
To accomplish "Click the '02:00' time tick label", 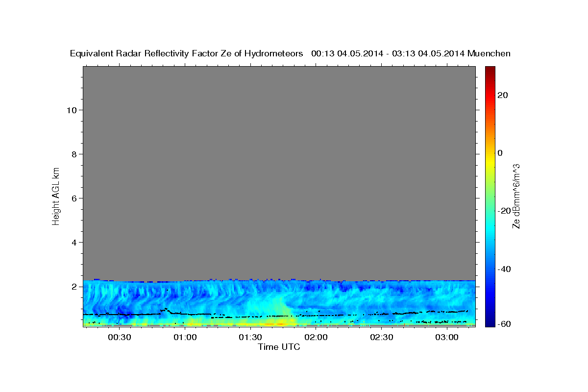I will [316, 337].
